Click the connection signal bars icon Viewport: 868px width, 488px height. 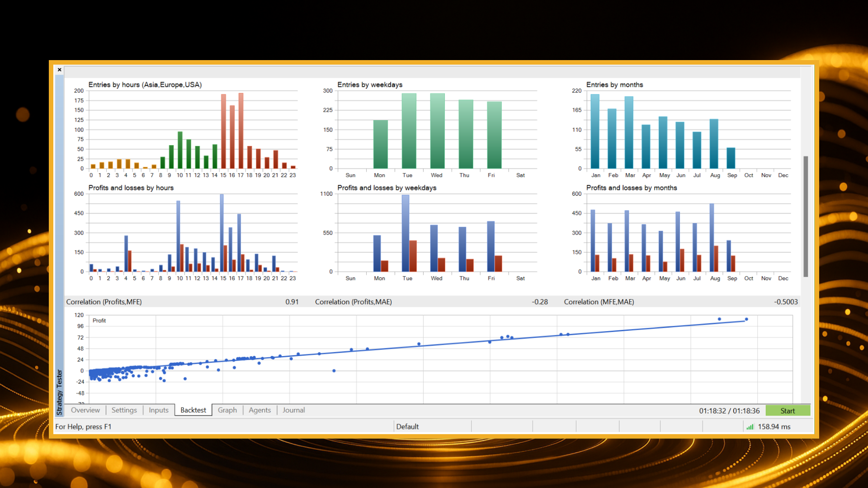[750, 427]
